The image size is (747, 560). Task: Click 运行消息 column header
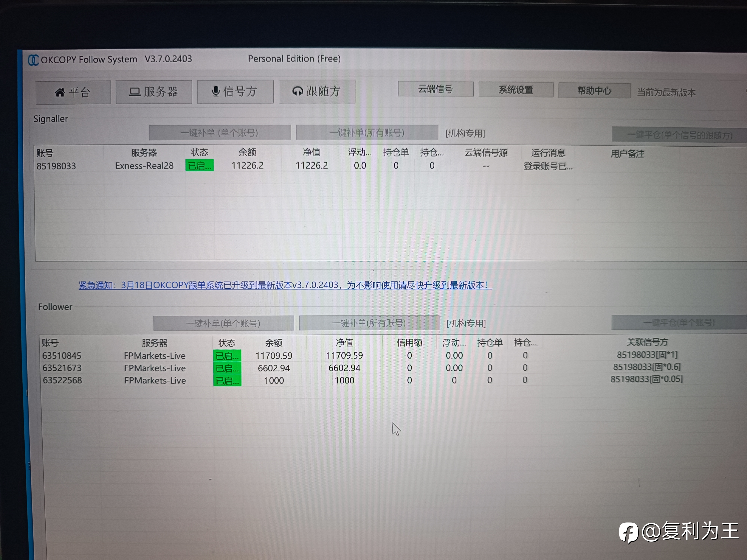pyautogui.click(x=548, y=153)
